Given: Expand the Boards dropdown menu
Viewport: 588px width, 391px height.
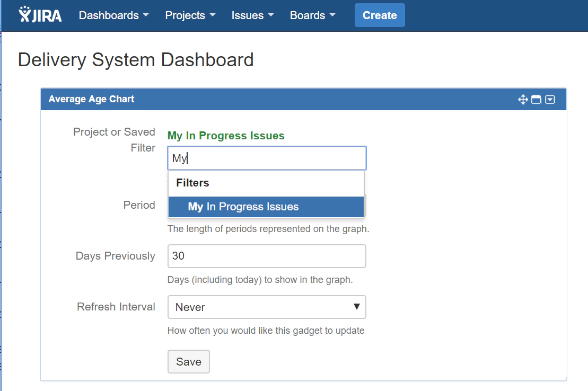Looking at the screenshot, I should [x=312, y=15].
